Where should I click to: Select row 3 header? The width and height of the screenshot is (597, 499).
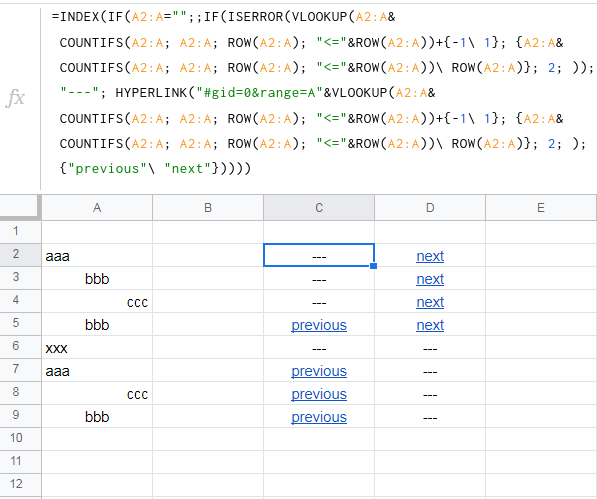(x=20, y=277)
